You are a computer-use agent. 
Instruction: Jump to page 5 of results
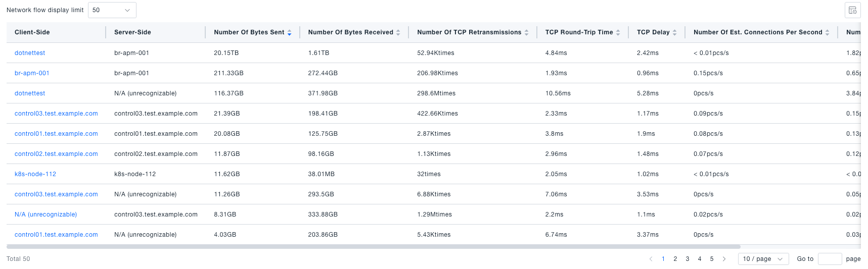pos(712,259)
